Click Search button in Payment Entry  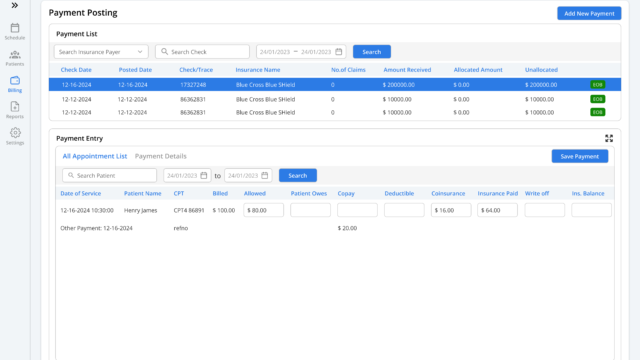point(298,176)
